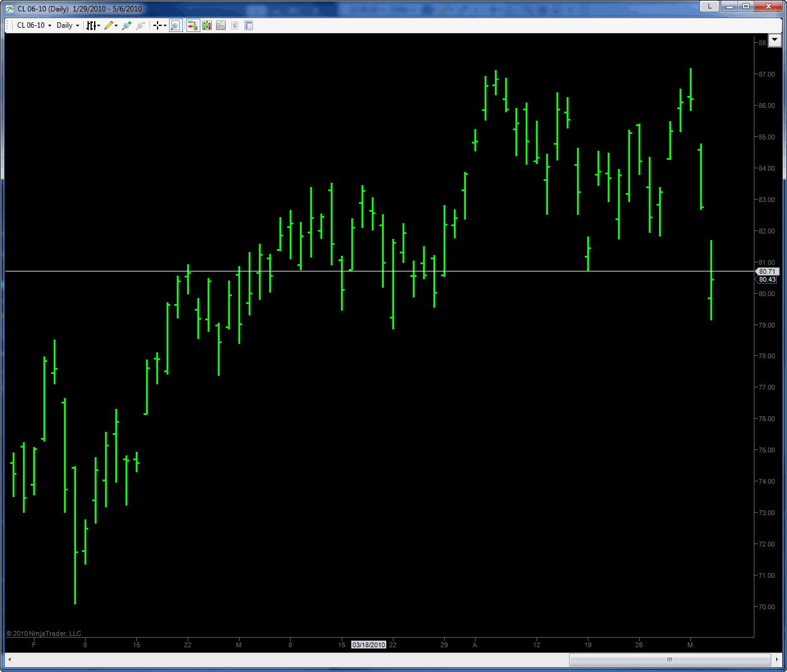Click the 19 date label on time axis

tap(588, 645)
